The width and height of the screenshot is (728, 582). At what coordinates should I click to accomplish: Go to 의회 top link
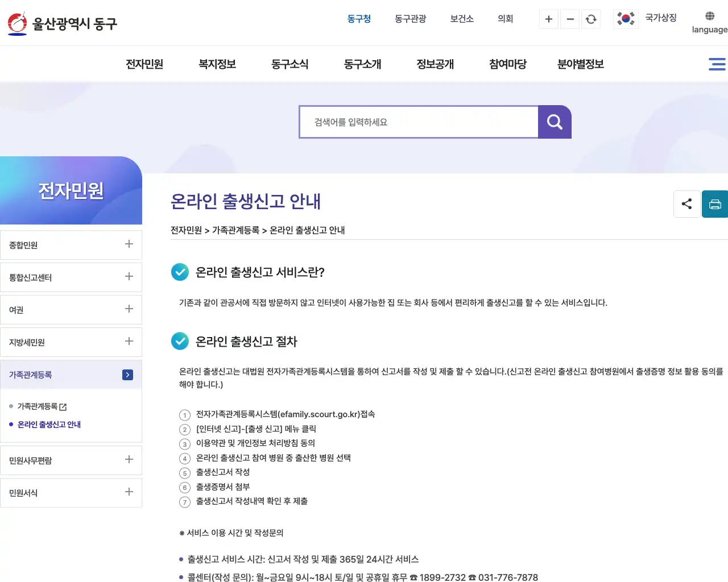tap(506, 19)
